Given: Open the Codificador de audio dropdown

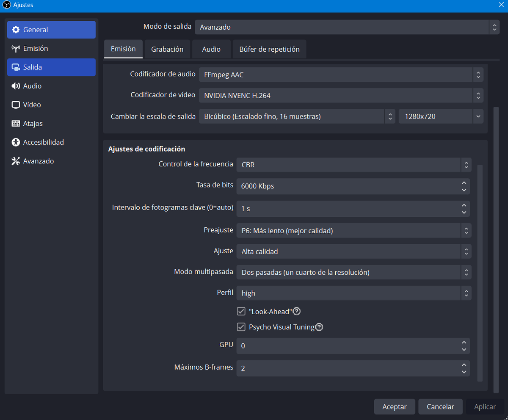Looking at the screenshot, I should 341,75.
